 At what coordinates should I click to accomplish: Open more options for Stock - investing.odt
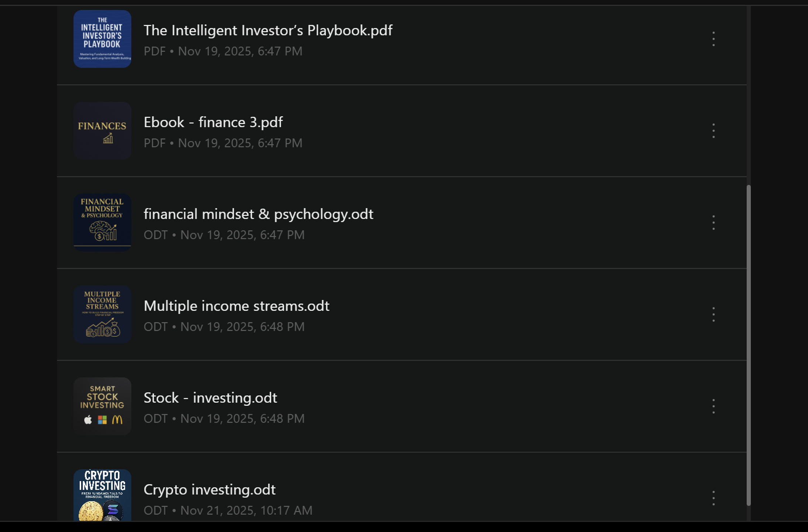pyautogui.click(x=713, y=406)
